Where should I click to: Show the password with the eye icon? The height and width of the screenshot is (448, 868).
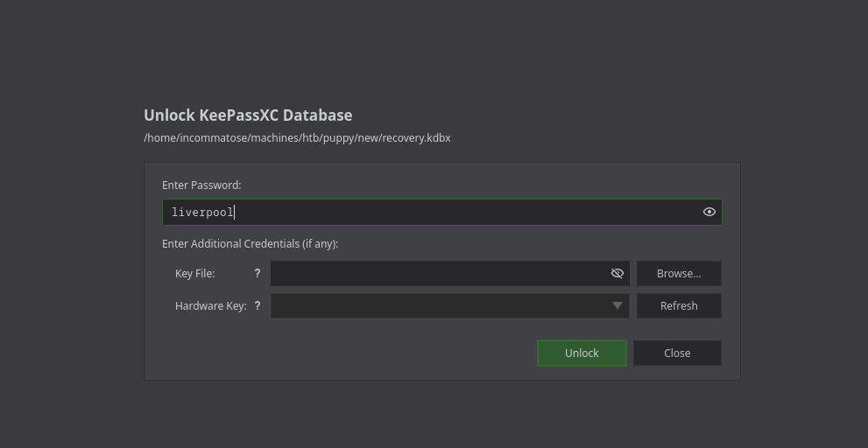tap(709, 212)
